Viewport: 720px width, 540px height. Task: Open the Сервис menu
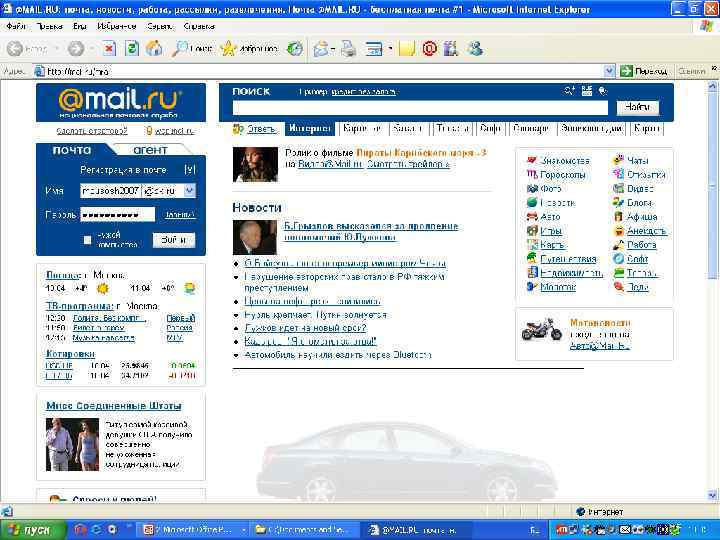click(x=160, y=26)
